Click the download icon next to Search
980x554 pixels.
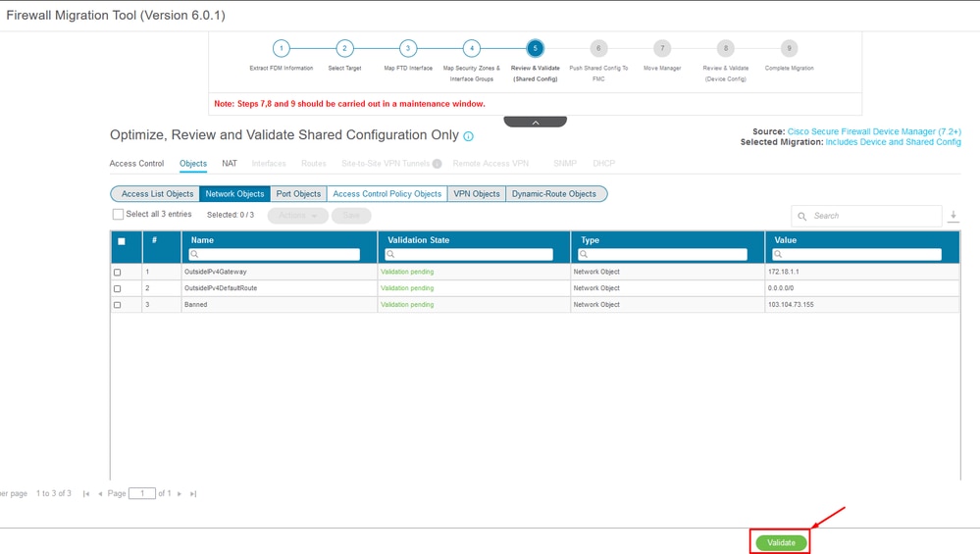[954, 216]
